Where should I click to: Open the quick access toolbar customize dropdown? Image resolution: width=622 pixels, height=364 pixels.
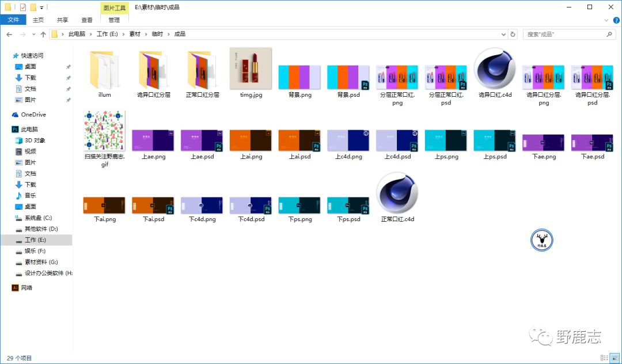point(42,7)
